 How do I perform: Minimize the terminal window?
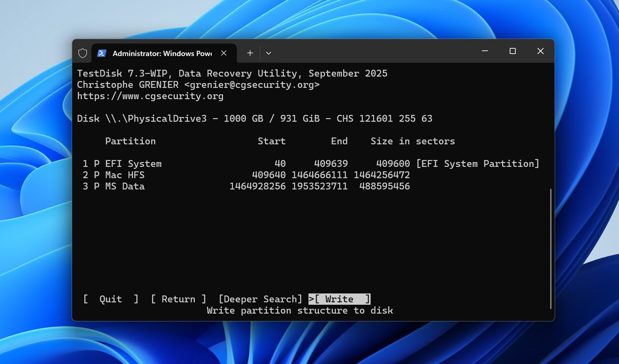coord(485,51)
